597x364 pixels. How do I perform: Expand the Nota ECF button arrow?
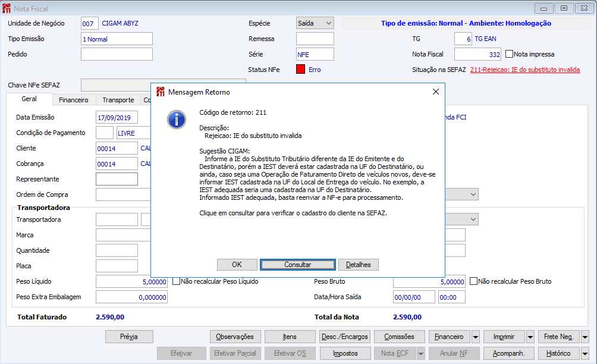tap(421, 353)
